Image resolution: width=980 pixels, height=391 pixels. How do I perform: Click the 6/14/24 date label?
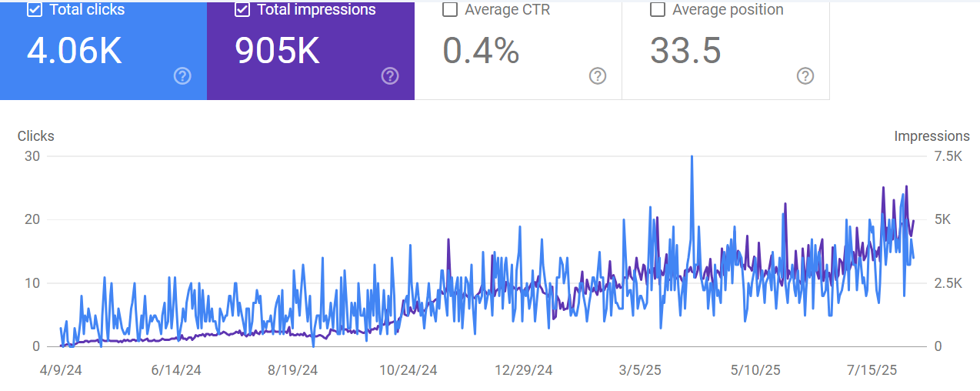tap(176, 370)
